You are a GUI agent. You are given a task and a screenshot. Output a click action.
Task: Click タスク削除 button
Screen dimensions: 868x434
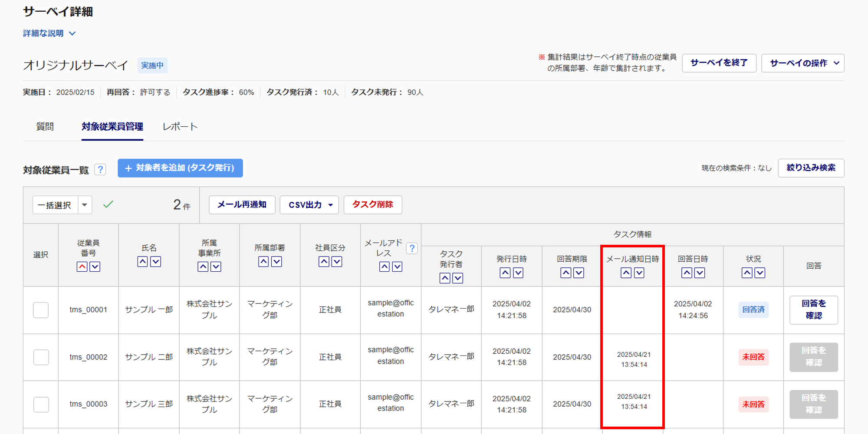373,204
